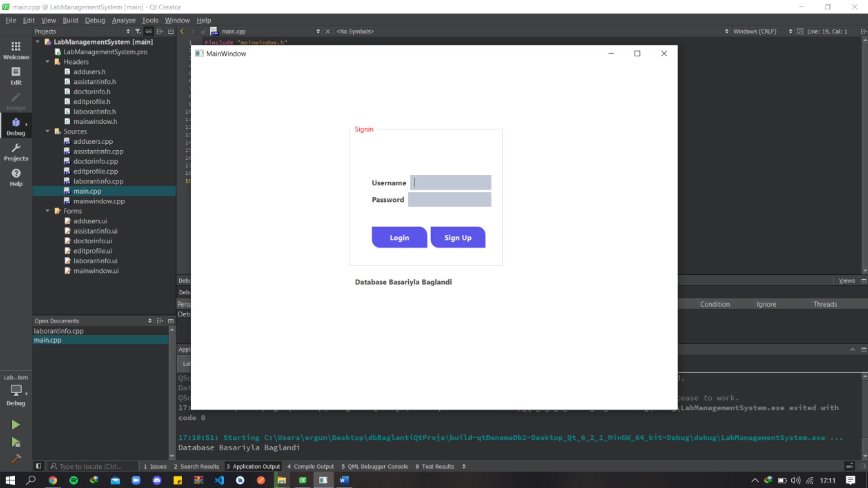Image resolution: width=868 pixels, height=488 pixels.
Task: Select addusers.h in Headers
Action: (89, 72)
